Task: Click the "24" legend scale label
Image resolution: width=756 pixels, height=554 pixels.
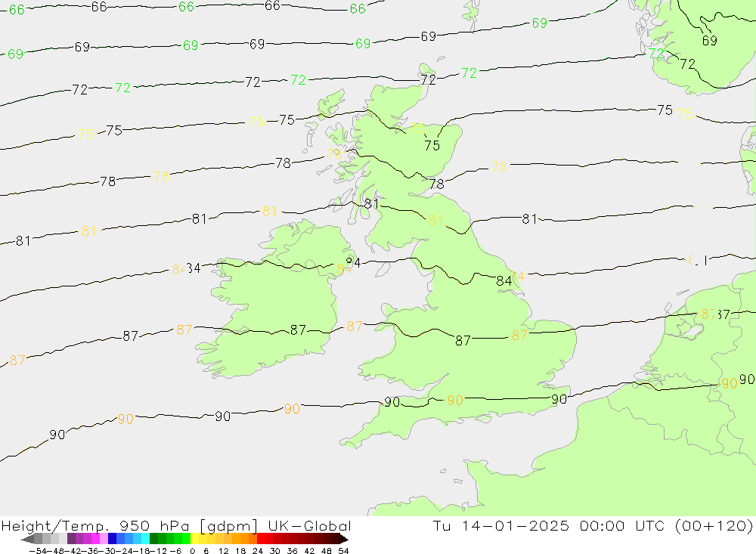Action: click(258, 550)
